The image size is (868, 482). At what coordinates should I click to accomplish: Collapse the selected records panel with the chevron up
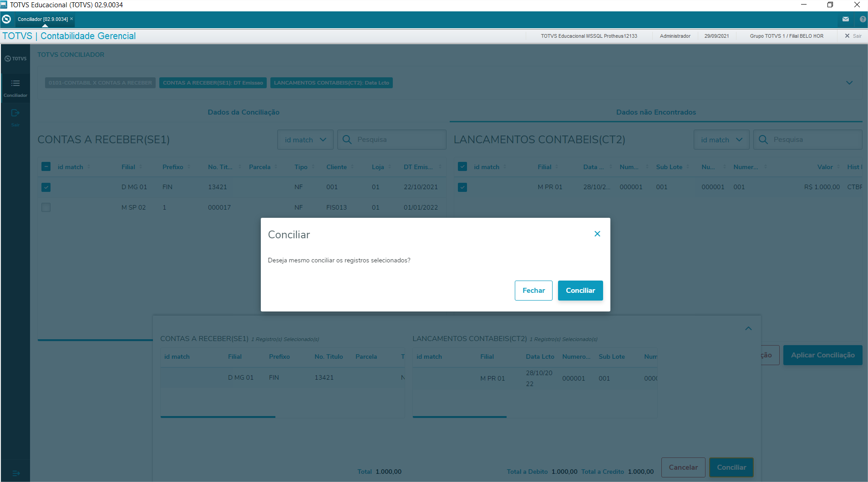(748, 328)
